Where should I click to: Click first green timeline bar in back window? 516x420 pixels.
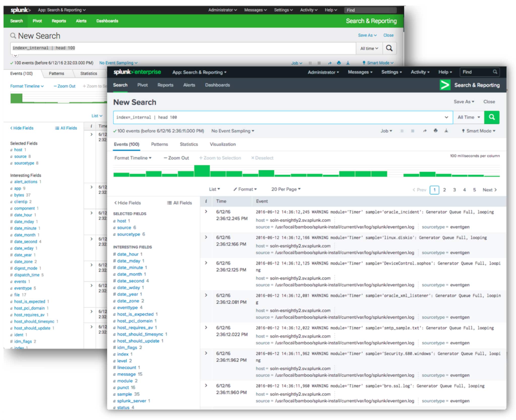pyautogui.click(x=16, y=98)
